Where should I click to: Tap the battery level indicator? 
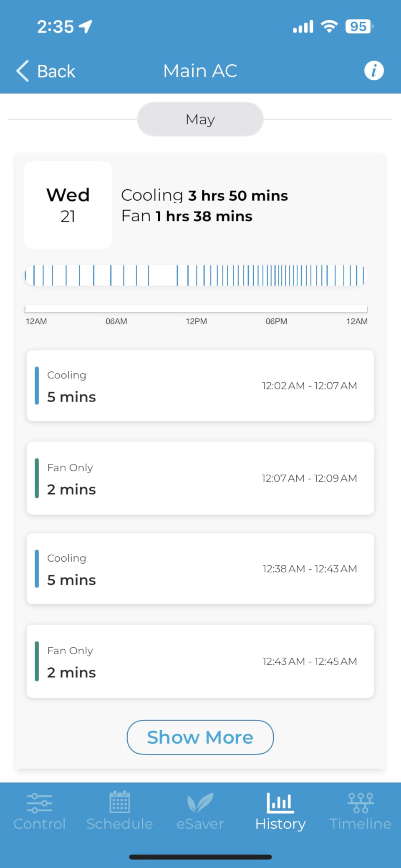[359, 27]
